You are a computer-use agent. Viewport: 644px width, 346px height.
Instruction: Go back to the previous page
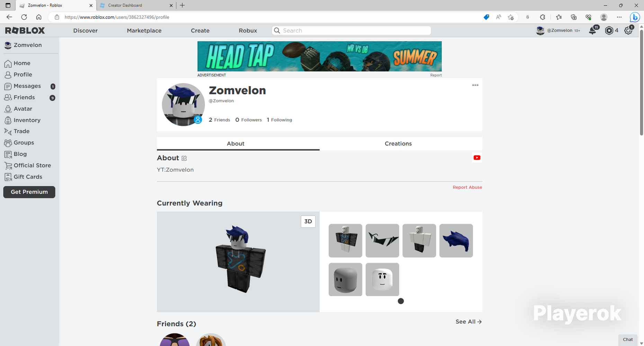9,17
